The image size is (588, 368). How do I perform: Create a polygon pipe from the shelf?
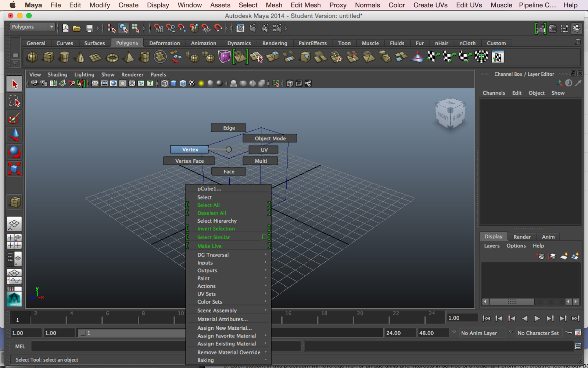[145, 57]
